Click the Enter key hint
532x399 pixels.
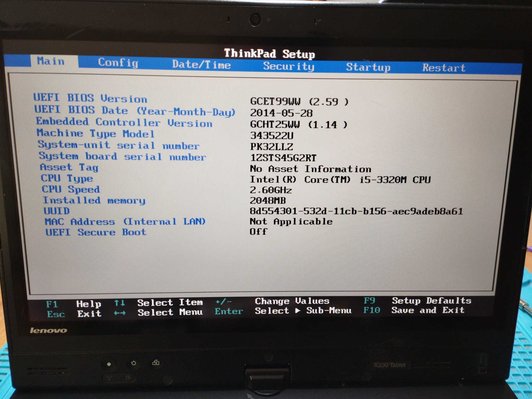[229, 311]
